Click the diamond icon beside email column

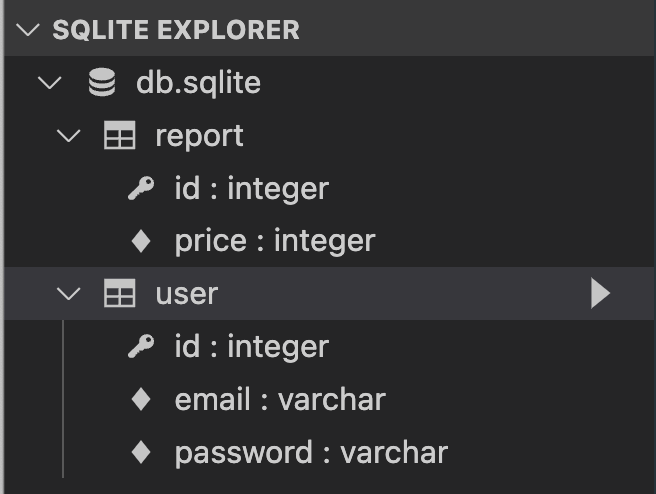coord(141,399)
